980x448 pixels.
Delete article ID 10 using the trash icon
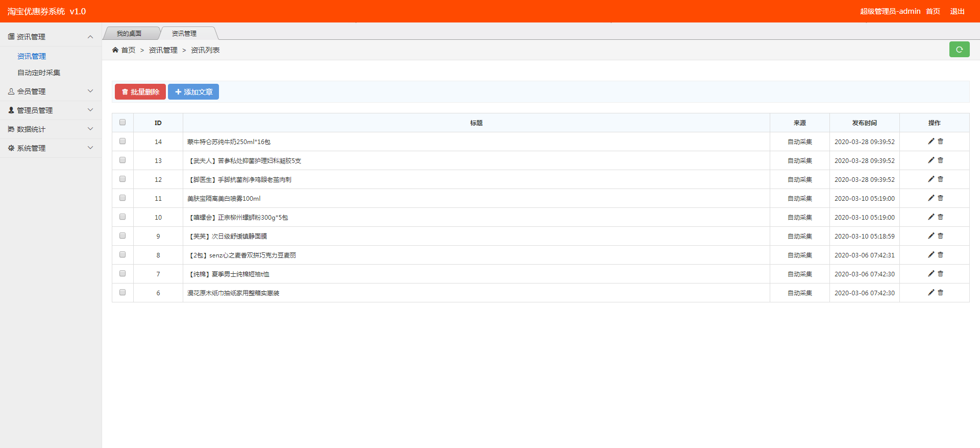coord(940,217)
